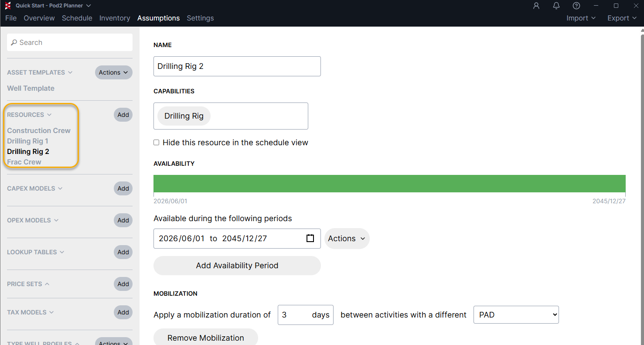Check Hide this resource in schedule view
Image resolution: width=644 pixels, height=345 pixels.
[156, 143]
